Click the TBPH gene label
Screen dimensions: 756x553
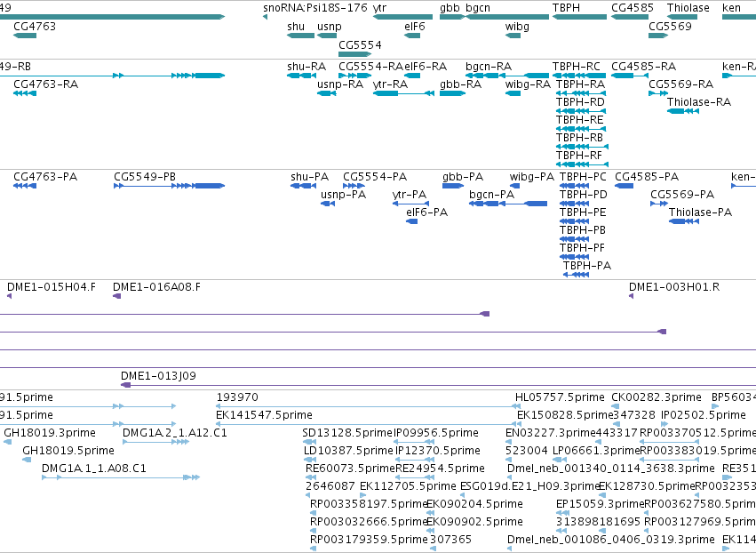pyautogui.click(x=566, y=8)
